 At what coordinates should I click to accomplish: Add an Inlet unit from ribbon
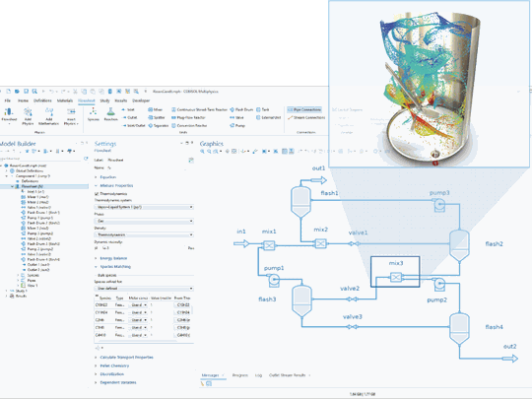coord(128,109)
